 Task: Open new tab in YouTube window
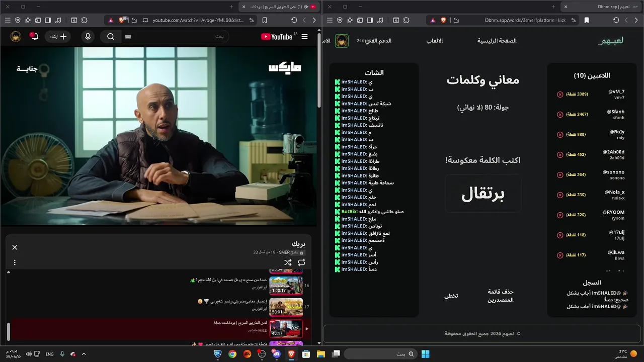tap(231, 7)
